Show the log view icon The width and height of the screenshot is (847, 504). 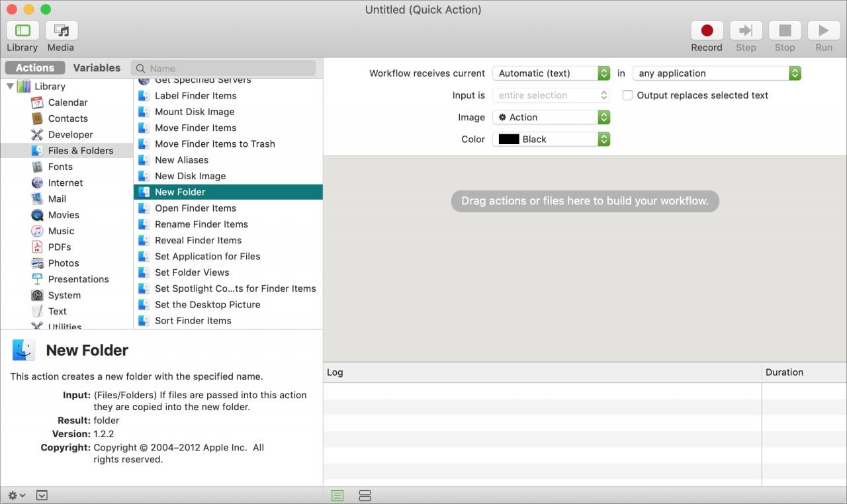[337, 495]
